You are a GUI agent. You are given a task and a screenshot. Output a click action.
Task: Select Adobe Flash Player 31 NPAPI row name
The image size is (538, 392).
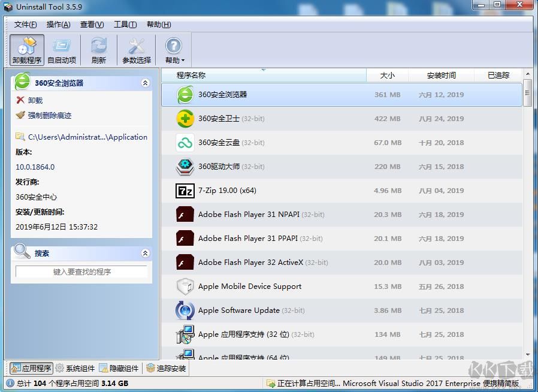[249, 215]
